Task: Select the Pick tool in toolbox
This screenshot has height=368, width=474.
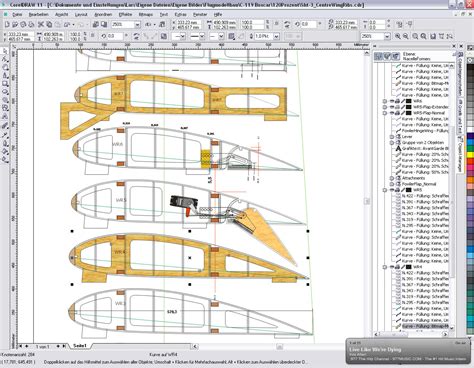Action: pyautogui.click(x=5, y=51)
